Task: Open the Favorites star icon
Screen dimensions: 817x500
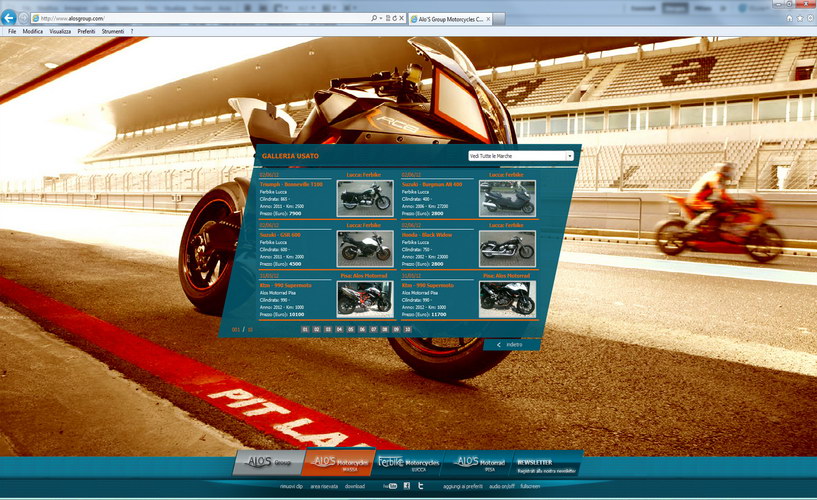Action: click(800, 18)
